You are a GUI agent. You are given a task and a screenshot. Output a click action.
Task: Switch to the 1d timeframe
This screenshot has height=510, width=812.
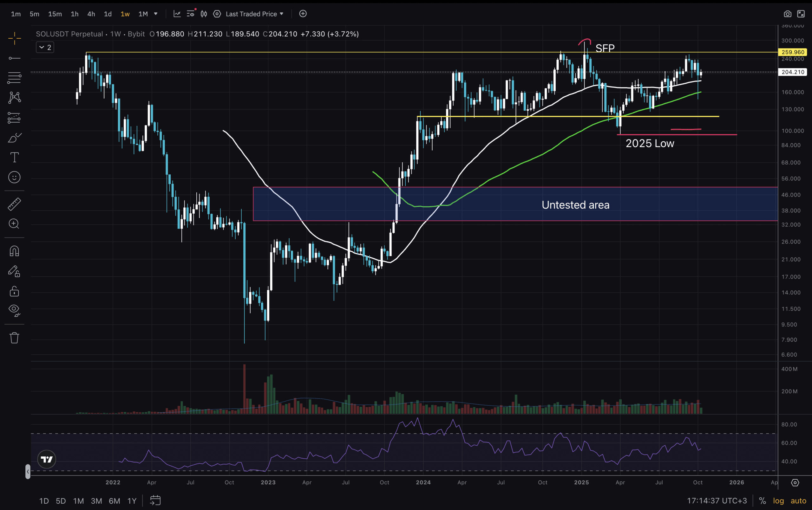[108, 14]
